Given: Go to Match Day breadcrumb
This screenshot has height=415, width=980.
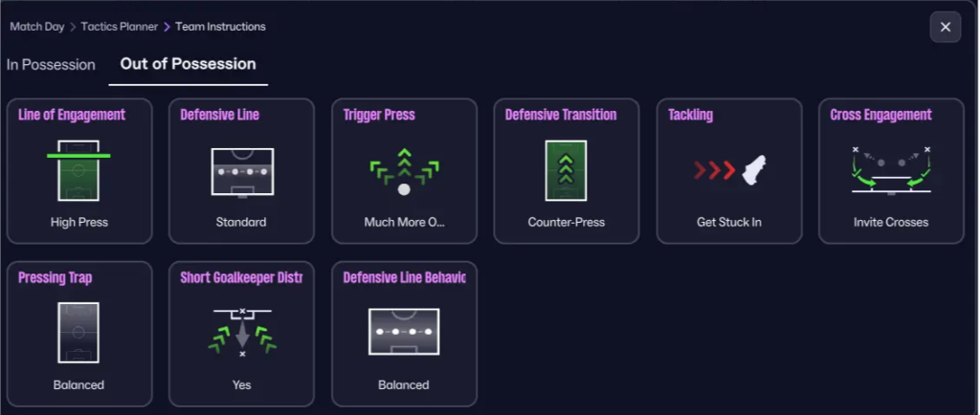Looking at the screenshot, I should [x=37, y=27].
